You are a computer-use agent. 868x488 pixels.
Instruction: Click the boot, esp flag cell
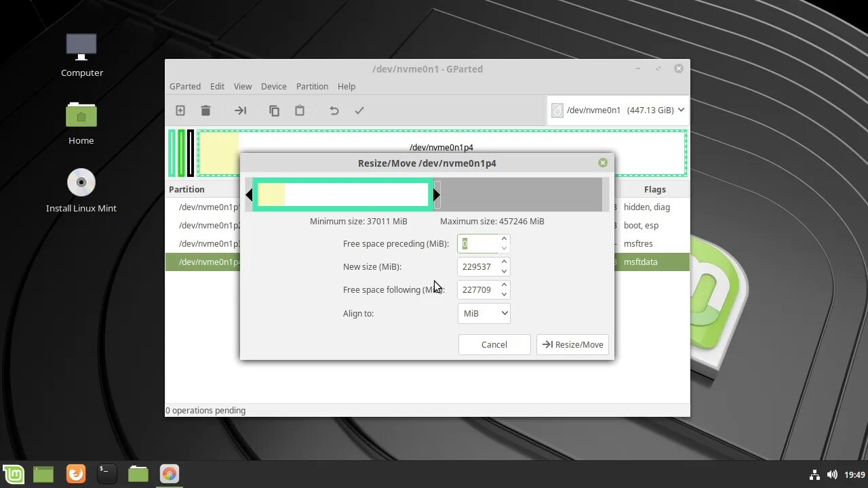tap(641, 225)
